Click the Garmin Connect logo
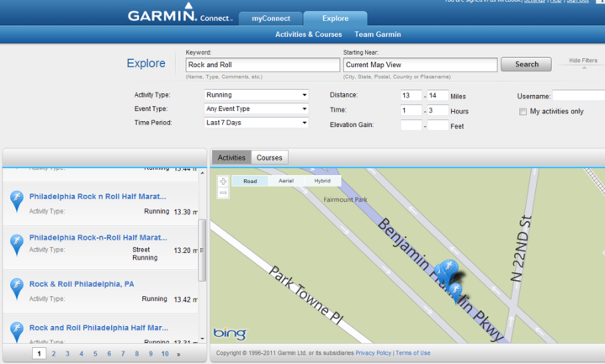605x364 pixels. (180, 13)
